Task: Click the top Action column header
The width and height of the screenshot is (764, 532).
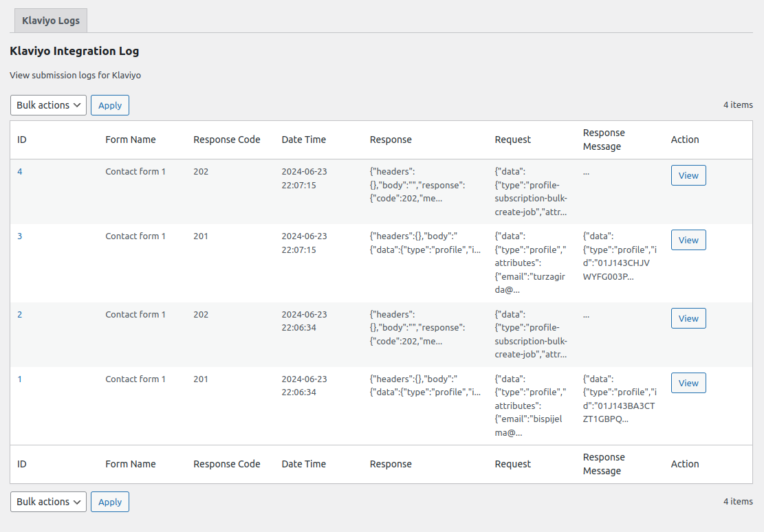Action: coord(685,140)
